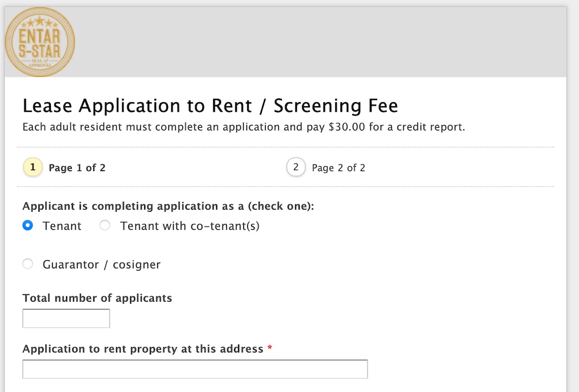Click the 'Total number of applicants' label

pyautogui.click(x=97, y=298)
